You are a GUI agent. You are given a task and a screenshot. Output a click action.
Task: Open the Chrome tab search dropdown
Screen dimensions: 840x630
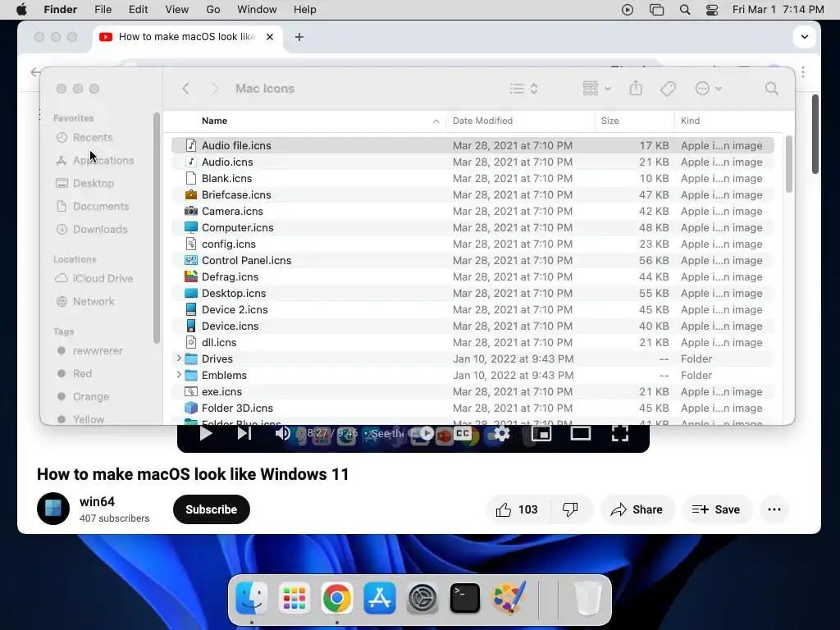(x=804, y=37)
